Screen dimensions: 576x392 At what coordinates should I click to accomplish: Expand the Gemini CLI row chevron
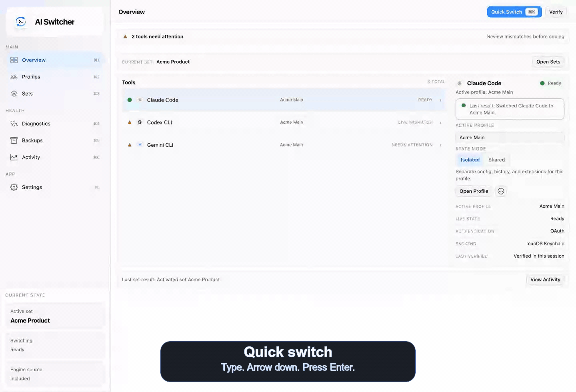440,145
